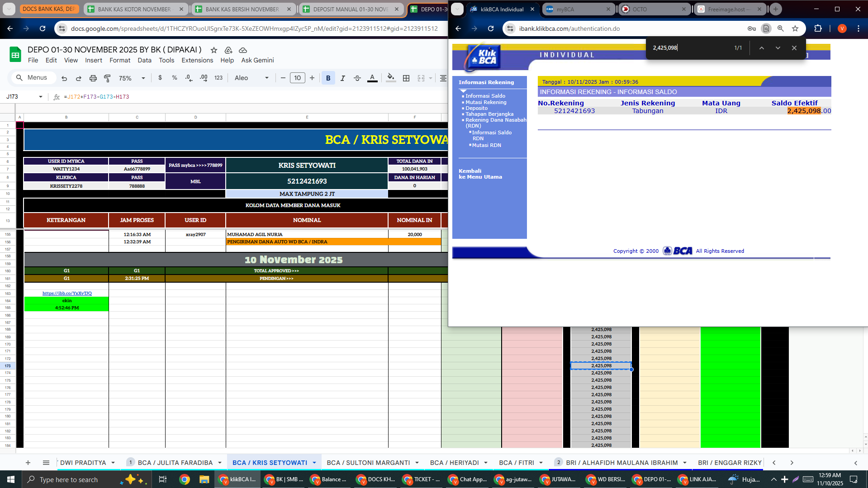Image resolution: width=868 pixels, height=488 pixels.
Task: Toggle strikethrough formatting in Sheets
Action: pos(357,78)
